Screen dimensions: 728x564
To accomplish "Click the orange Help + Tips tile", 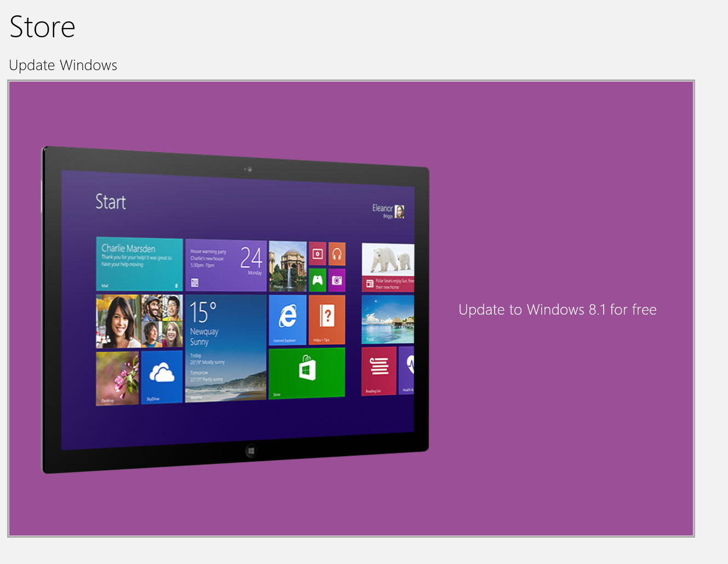I will (326, 319).
